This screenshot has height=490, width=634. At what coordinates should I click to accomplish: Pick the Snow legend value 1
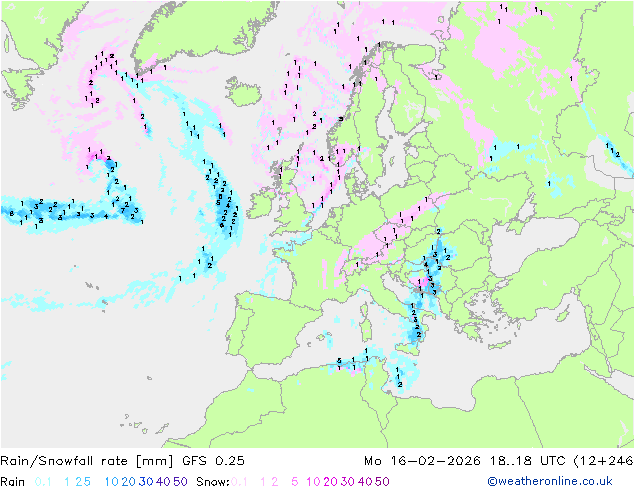(263, 482)
